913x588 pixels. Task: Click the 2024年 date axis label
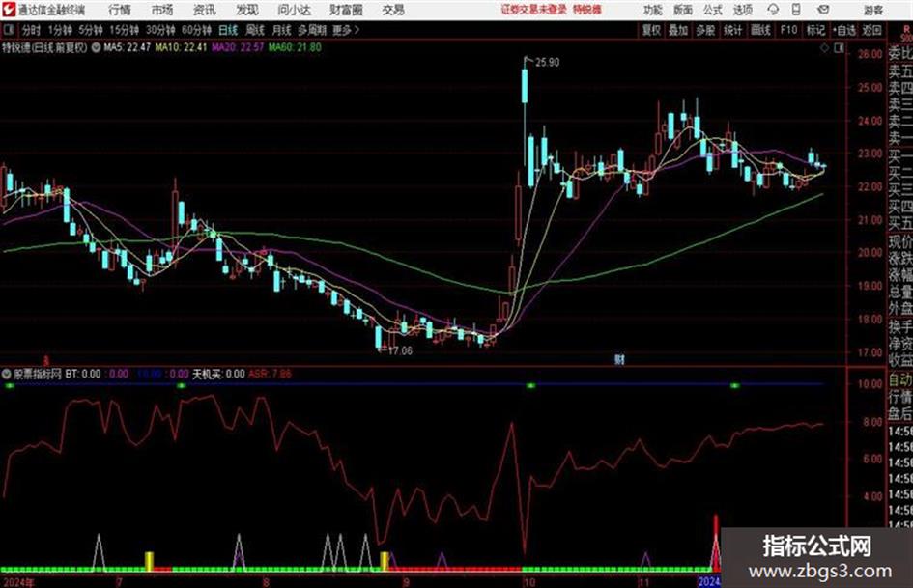18,582
